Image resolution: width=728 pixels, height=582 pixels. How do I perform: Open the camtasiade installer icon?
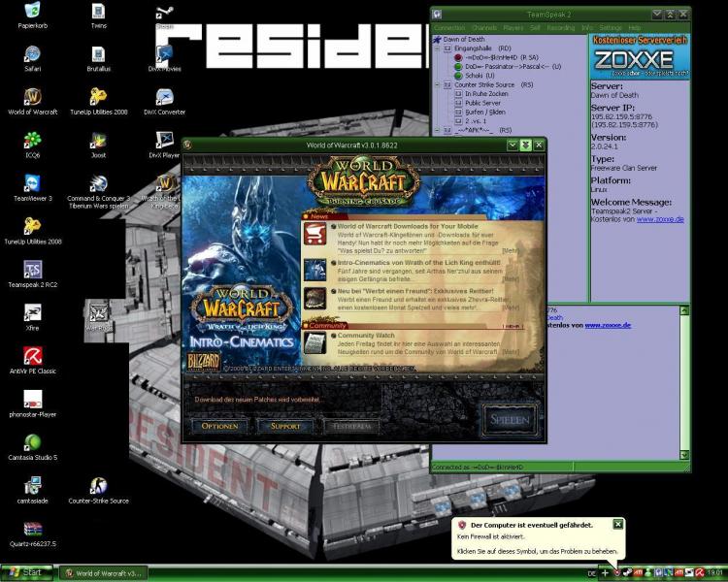32,490
